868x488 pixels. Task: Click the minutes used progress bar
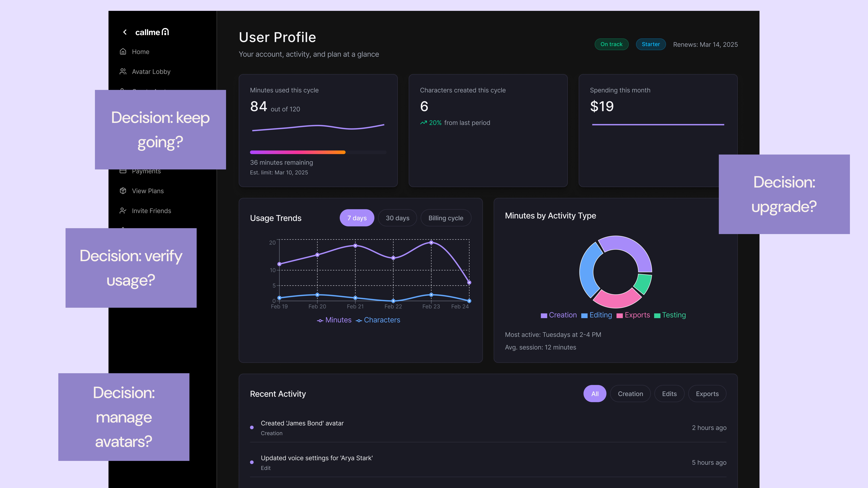[318, 152]
